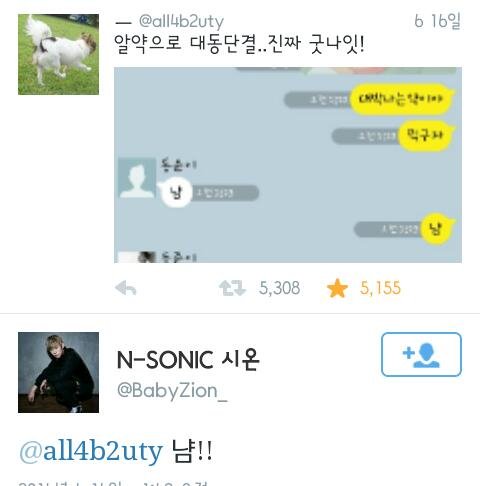Retweet the tweet using the retweet arrows icon
This screenshot has width=480, height=486.
(232, 288)
